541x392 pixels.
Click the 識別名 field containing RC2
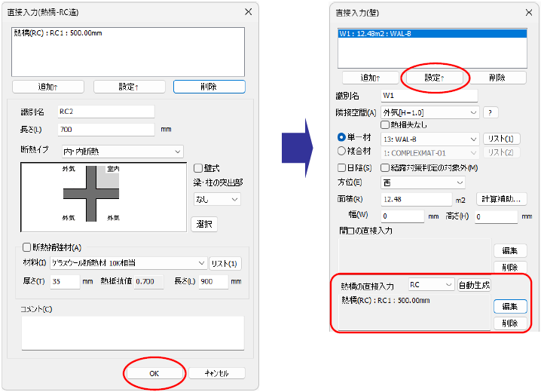click(105, 112)
